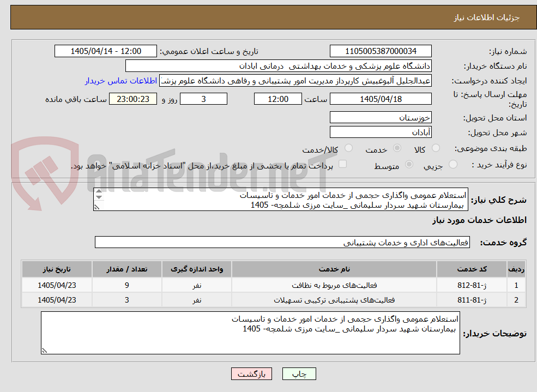Click the تعداد / مقدار column header
This screenshot has width=537, height=392.
[126, 269]
